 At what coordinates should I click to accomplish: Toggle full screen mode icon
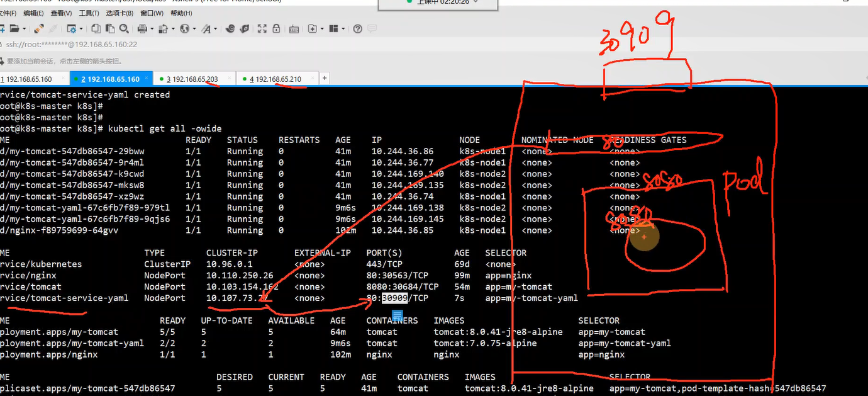pyautogui.click(x=262, y=28)
